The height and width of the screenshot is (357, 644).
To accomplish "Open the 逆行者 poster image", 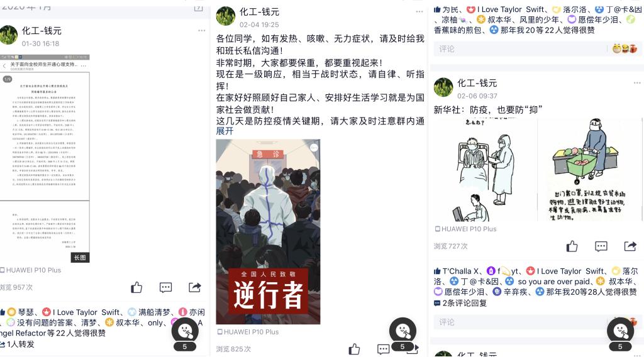I will (x=268, y=232).
